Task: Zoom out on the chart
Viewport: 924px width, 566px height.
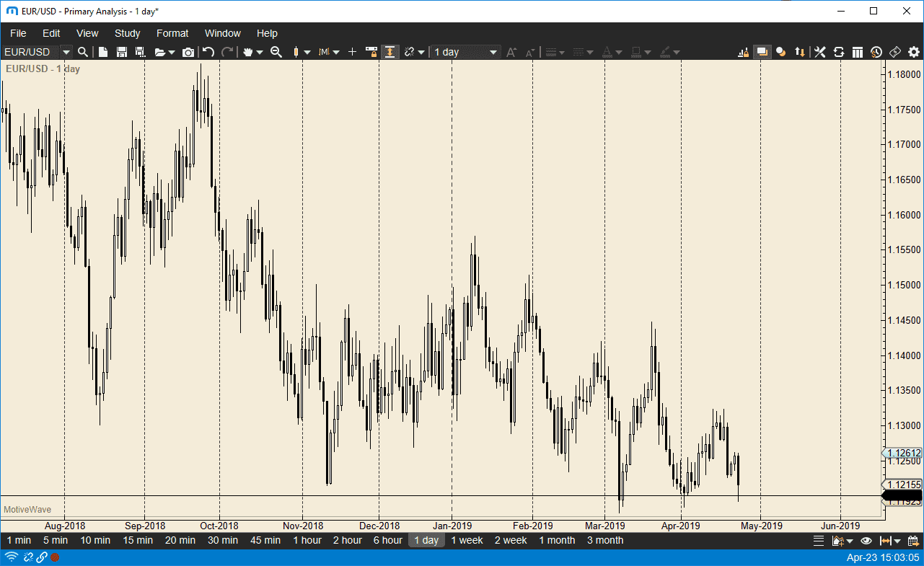Action: (x=277, y=51)
